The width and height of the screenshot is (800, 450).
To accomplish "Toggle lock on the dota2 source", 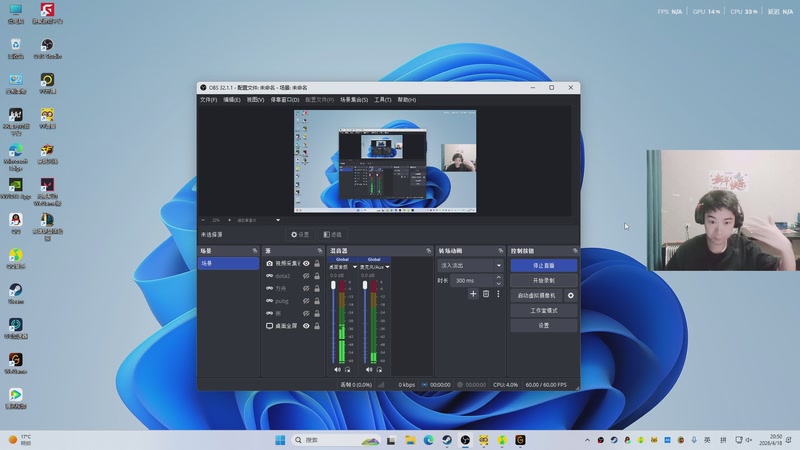I will click(317, 276).
